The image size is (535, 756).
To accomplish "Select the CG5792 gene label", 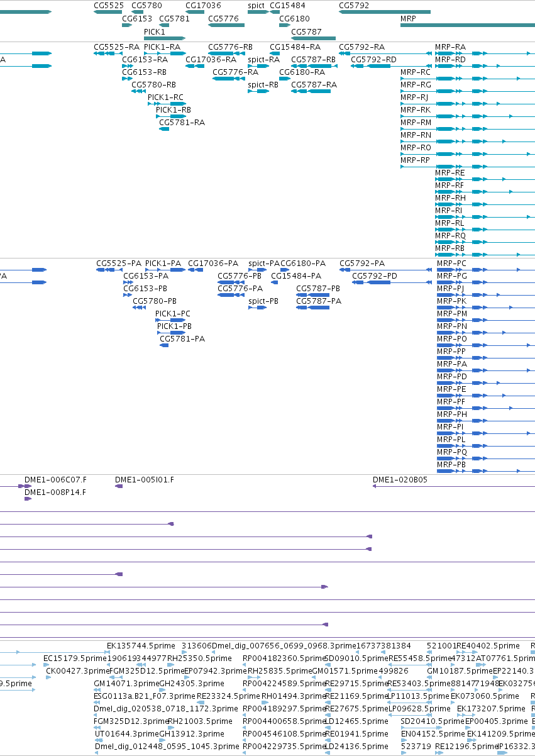I will [354, 6].
